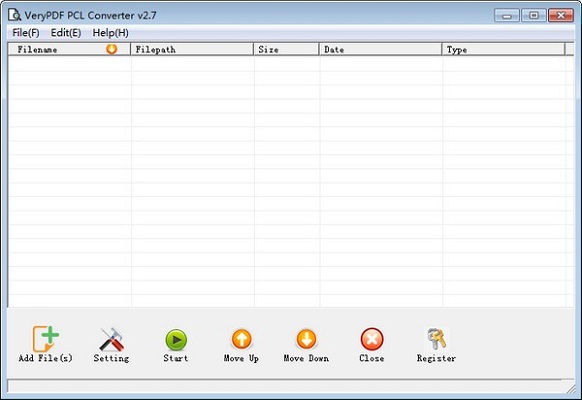Maximize the PCL Converter window

pyautogui.click(x=534, y=15)
